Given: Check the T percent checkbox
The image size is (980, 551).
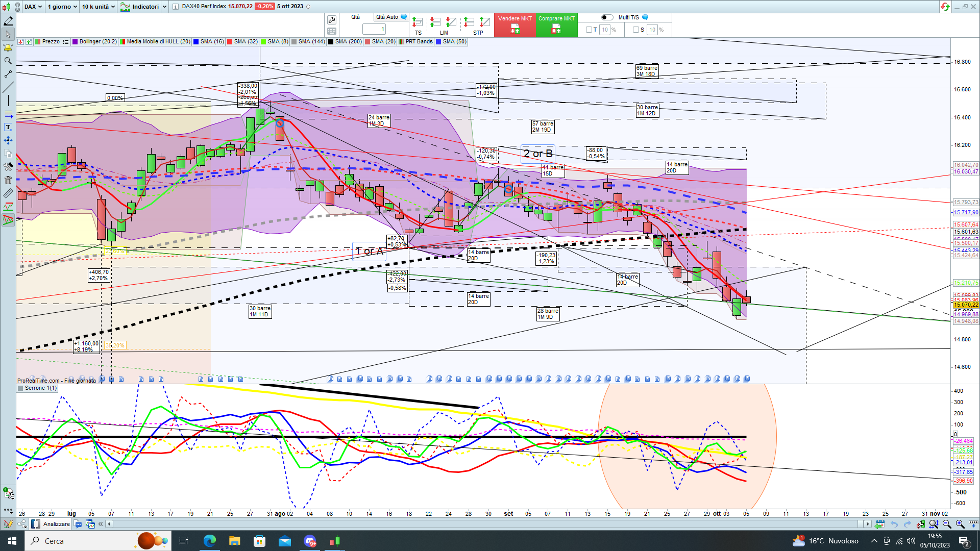Looking at the screenshot, I should pyautogui.click(x=589, y=30).
